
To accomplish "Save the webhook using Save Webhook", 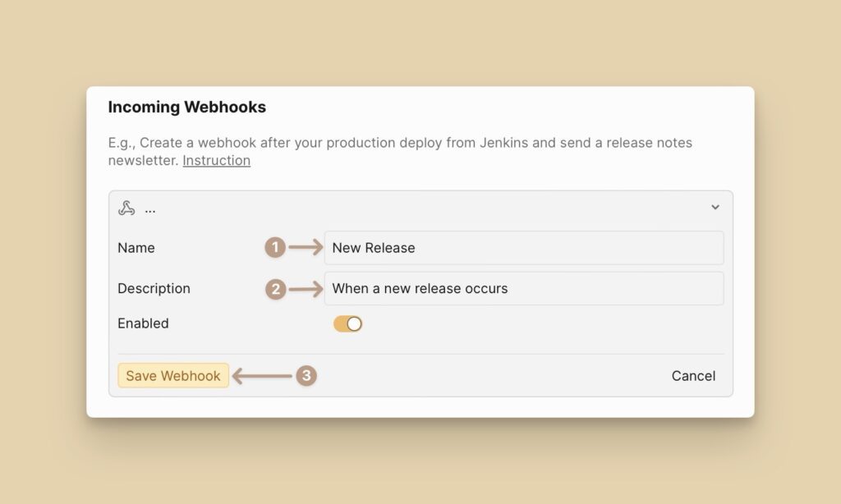I will tap(173, 375).
